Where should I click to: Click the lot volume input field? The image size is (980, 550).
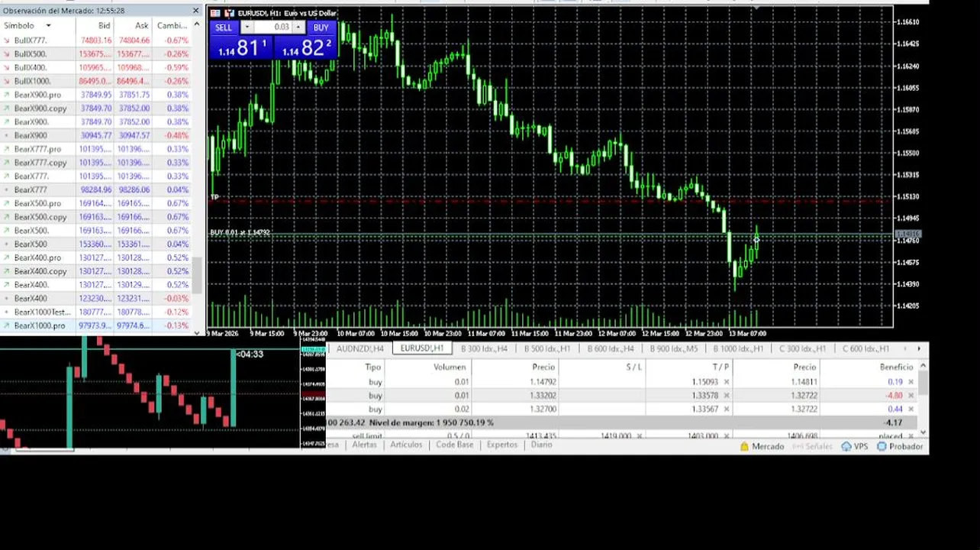(x=272, y=27)
